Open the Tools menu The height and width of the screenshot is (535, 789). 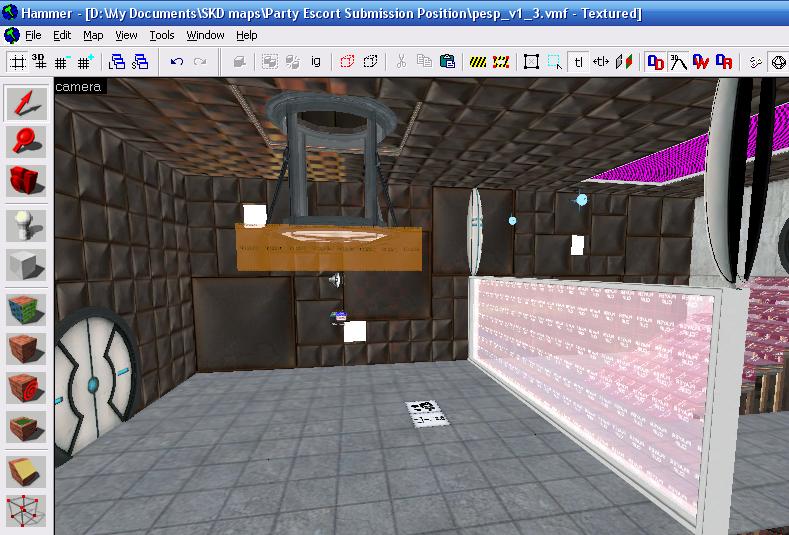coord(162,35)
